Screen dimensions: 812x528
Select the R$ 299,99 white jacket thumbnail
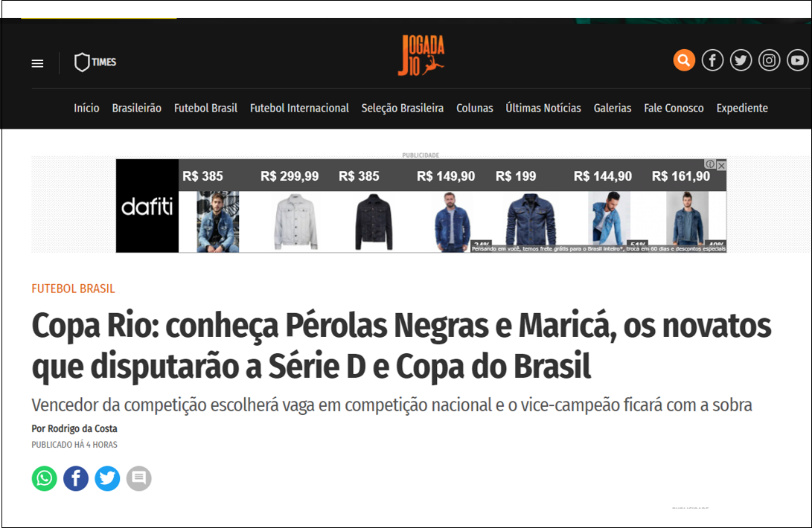(x=295, y=222)
